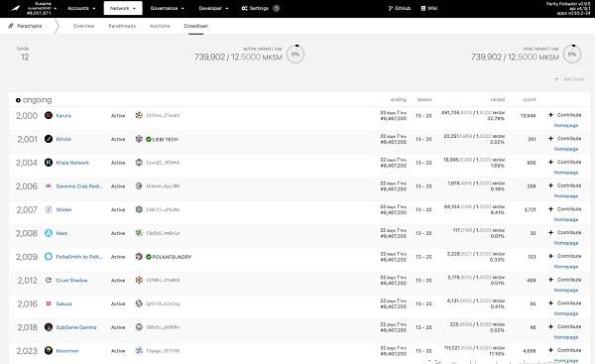Switch to the Auctions tab
This screenshot has width=595, height=364.
(x=160, y=26)
